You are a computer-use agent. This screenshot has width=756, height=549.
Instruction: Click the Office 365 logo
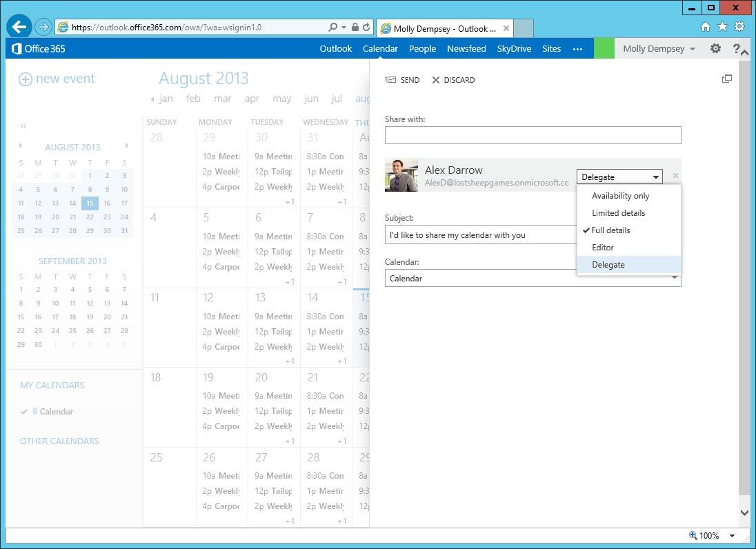pos(37,48)
